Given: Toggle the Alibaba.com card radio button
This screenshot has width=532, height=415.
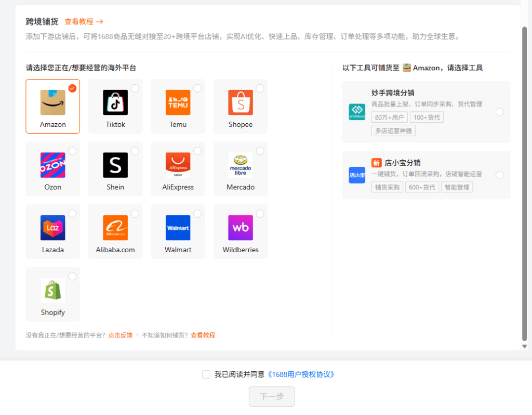Looking at the screenshot, I should [x=135, y=214].
